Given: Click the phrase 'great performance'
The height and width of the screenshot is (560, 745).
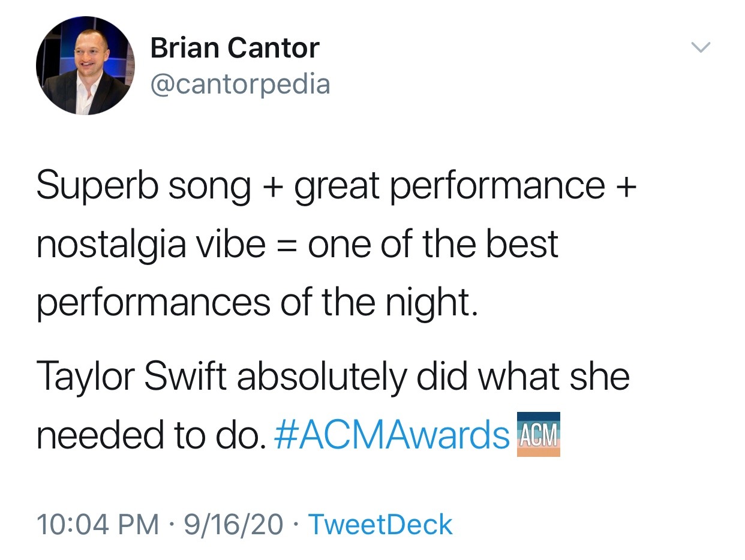Looking at the screenshot, I should pyautogui.click(x=449, y=187).
